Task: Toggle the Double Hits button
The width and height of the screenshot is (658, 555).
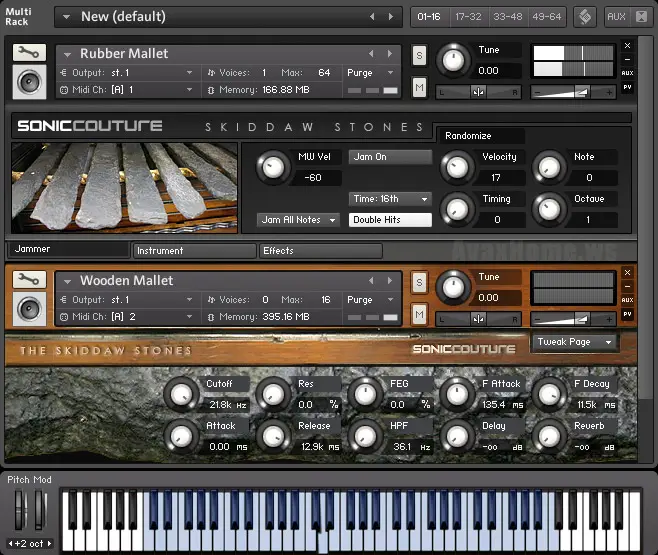Action: (x=390, y=220)
